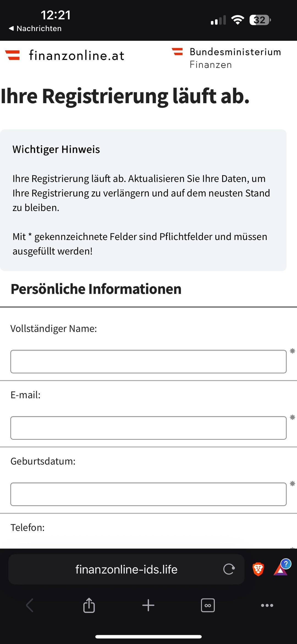
Task: Tap the battery indicator in status bar
Action: click(x=260, y=20)
